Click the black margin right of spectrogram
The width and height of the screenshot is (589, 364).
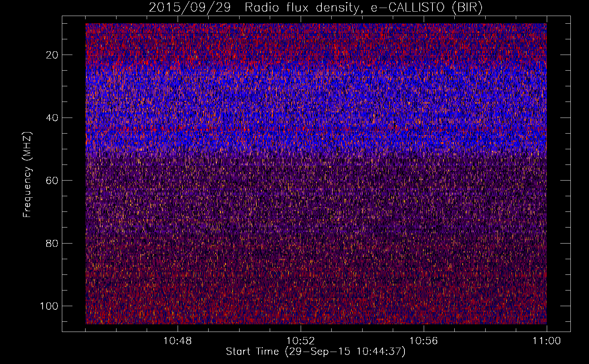click(x=558, y=174)
